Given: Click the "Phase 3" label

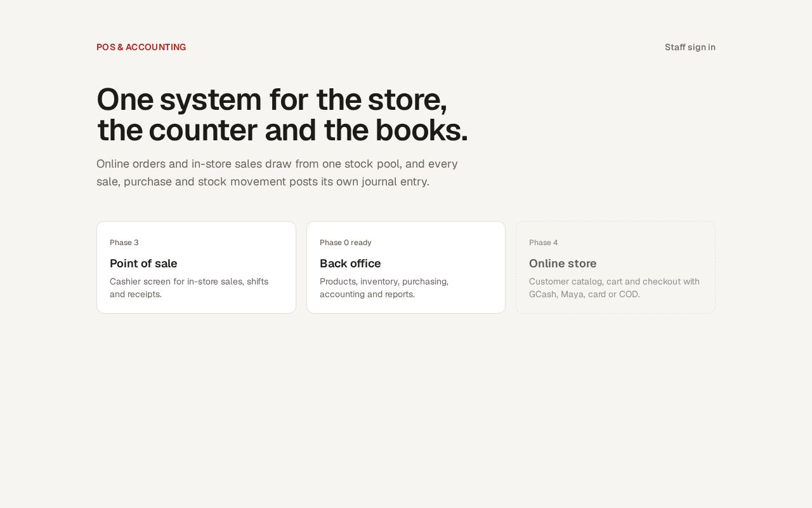Looking at the screenshot, I should click(x=124, y=243).
